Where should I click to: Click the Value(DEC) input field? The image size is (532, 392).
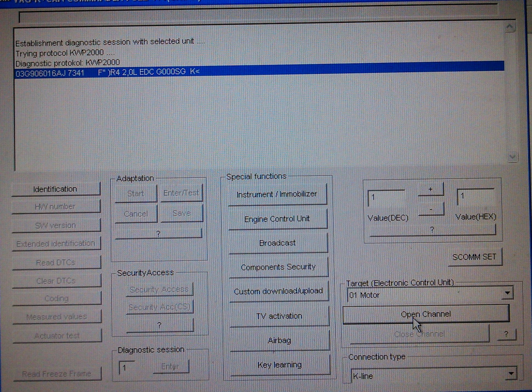pyautogui.click(x=386, y=198)
